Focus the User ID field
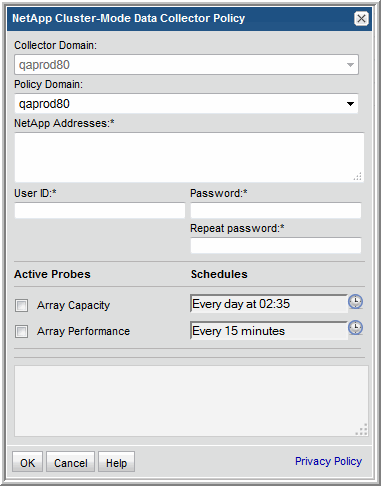 click(x=100, y=211)
